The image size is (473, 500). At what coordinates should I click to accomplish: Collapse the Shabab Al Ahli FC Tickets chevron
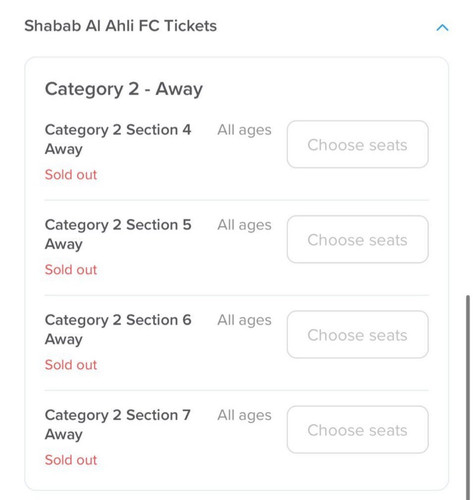(442, 27)
